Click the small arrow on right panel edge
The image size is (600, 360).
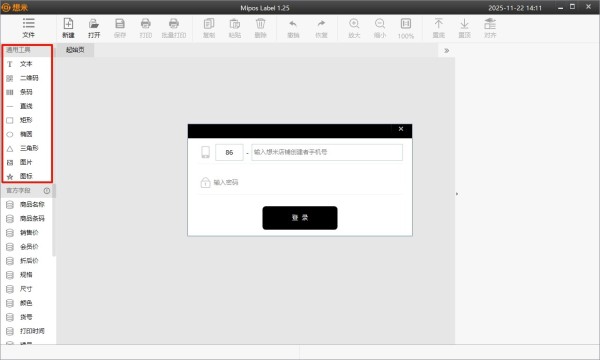(457, 194)
